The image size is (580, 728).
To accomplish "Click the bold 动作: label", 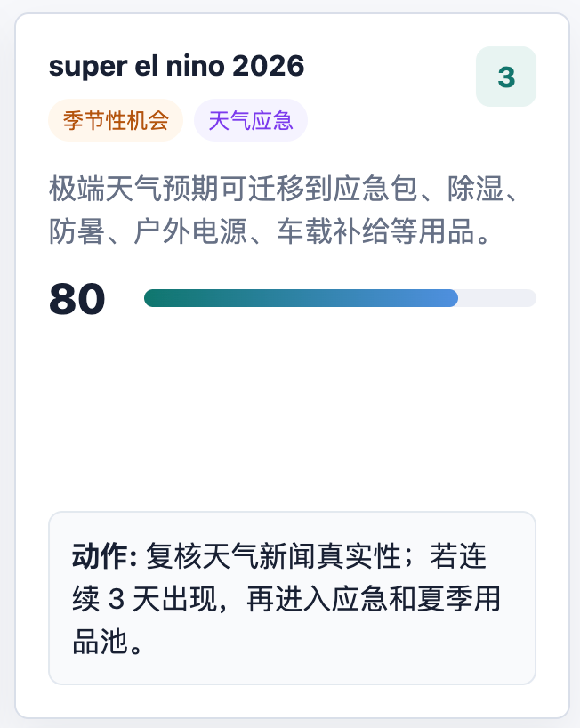I will click(x=104, y=555).
